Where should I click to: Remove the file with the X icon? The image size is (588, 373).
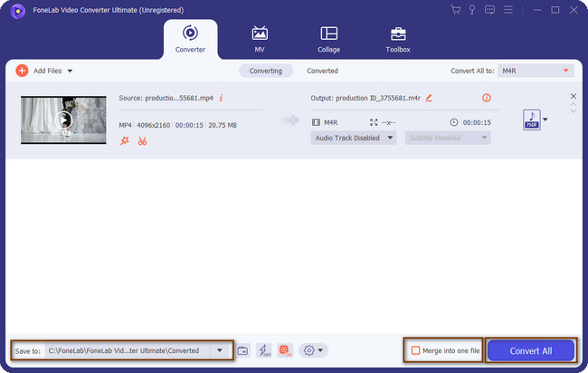573,96
